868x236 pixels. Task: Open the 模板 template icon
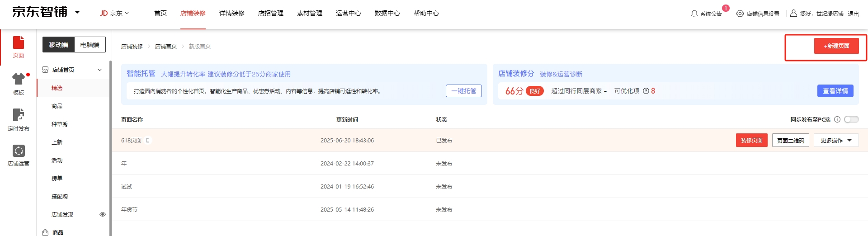[18, 79]
